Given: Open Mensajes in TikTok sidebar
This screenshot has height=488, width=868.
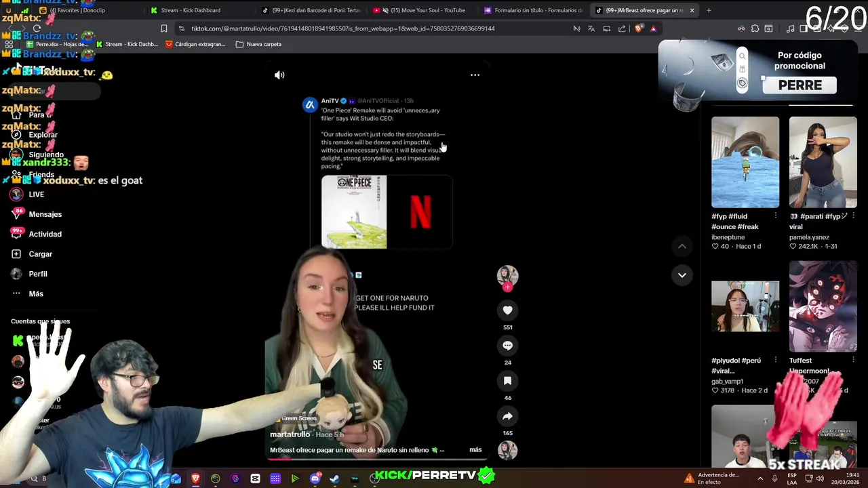Looking at the screenshot, I should tap(37, 214).
